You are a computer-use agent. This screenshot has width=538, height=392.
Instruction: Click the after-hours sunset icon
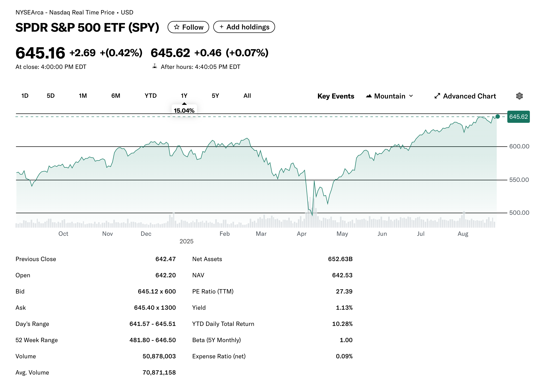click(x=155, y=66)
